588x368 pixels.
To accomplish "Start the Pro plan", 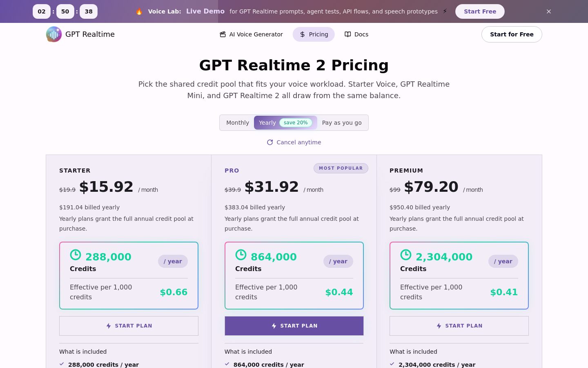I will tap(294, 326).
